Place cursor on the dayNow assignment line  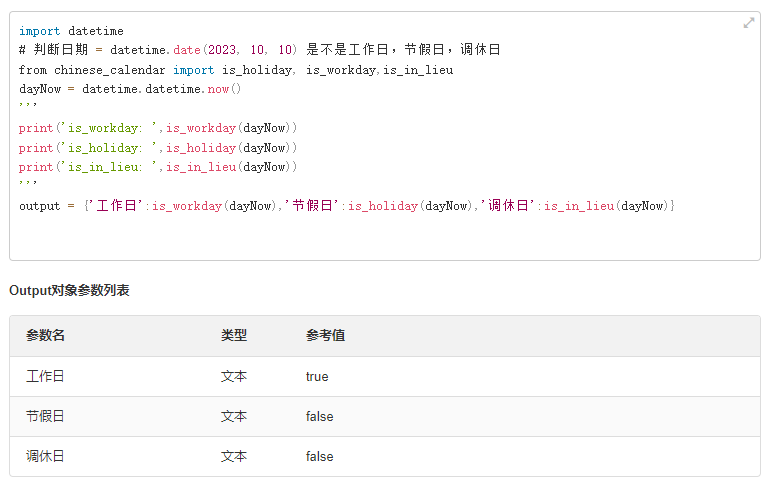(x=130, y=89)
